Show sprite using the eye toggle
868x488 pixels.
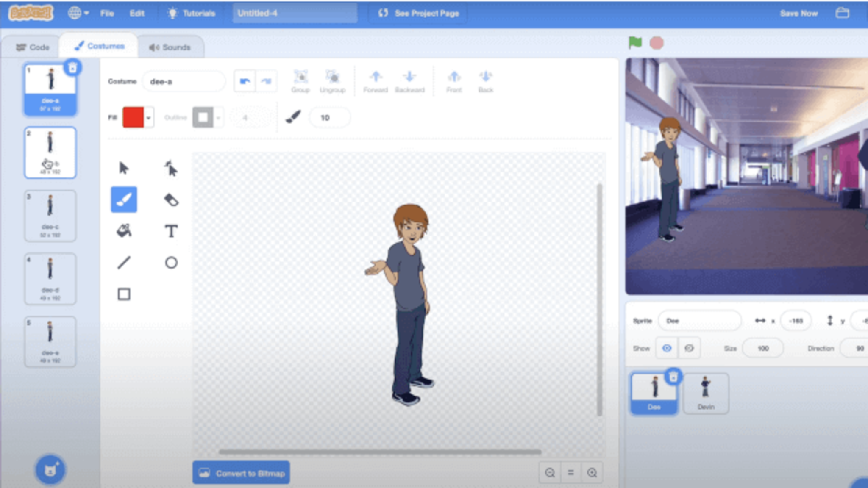(x=667, y=348)
